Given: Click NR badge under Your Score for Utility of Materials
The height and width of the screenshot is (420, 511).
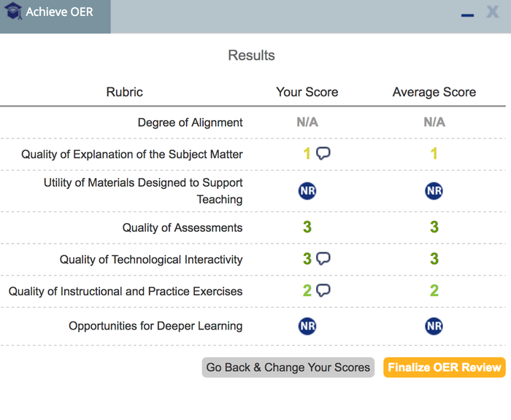Looking at the screenshot, I should [x=307, y=191].
